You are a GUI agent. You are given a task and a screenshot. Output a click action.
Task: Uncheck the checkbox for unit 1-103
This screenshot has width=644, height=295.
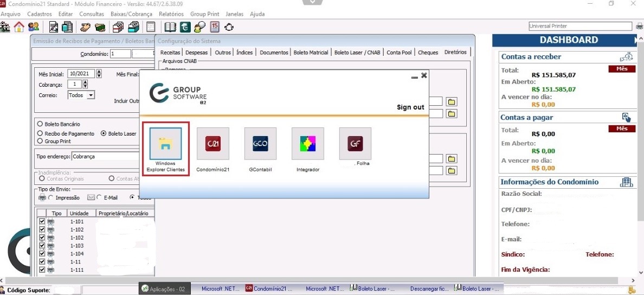(42, 245)
